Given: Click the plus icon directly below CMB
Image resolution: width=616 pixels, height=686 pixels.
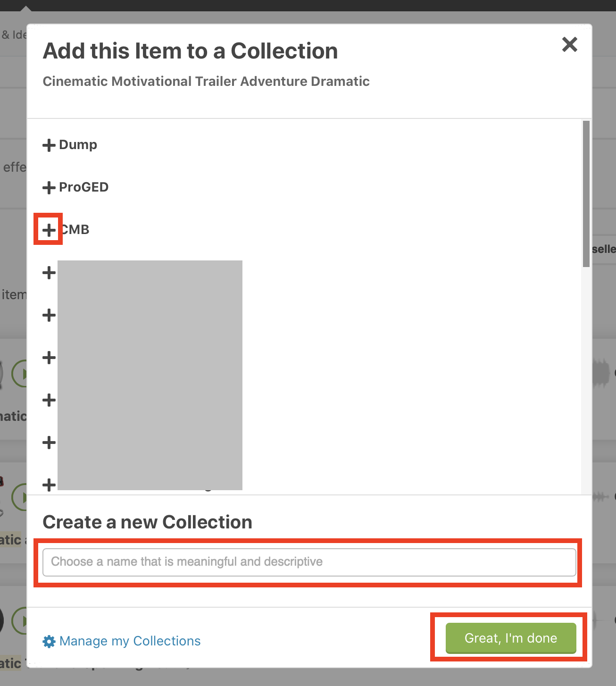Looking at the screenshot, I should point(49,273).
